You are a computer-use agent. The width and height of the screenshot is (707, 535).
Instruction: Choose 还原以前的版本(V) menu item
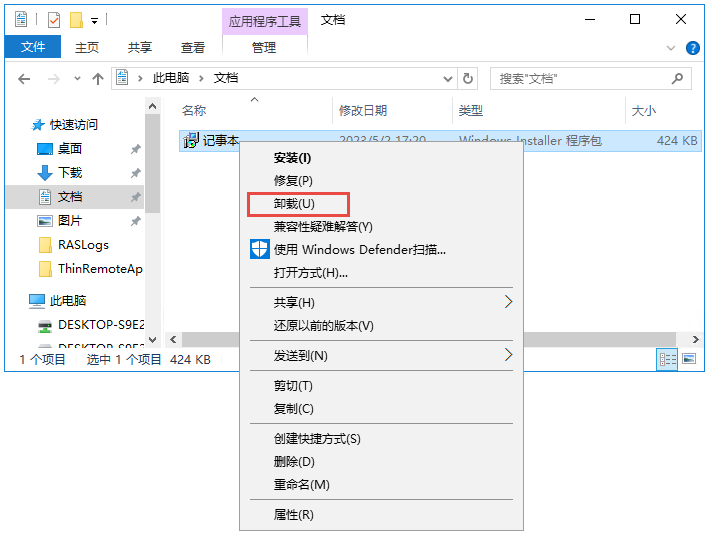pos(381,325)
